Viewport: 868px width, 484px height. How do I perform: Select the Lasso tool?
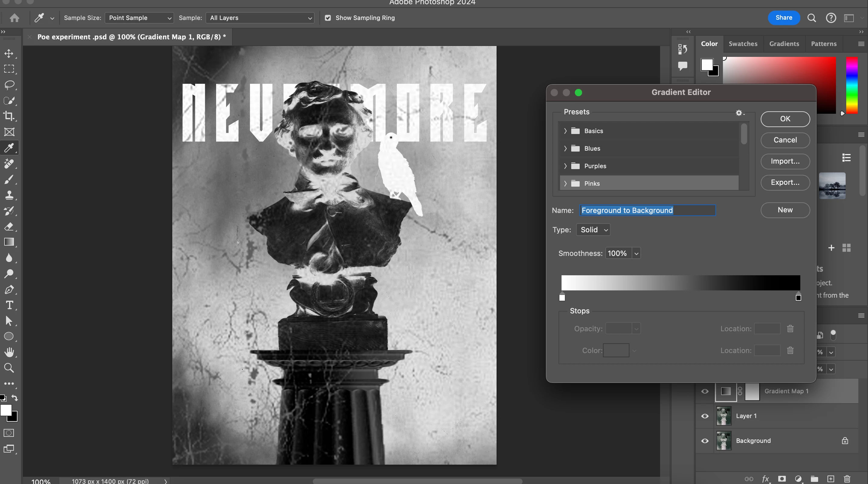pyautogui.click(x=9, y=85)
